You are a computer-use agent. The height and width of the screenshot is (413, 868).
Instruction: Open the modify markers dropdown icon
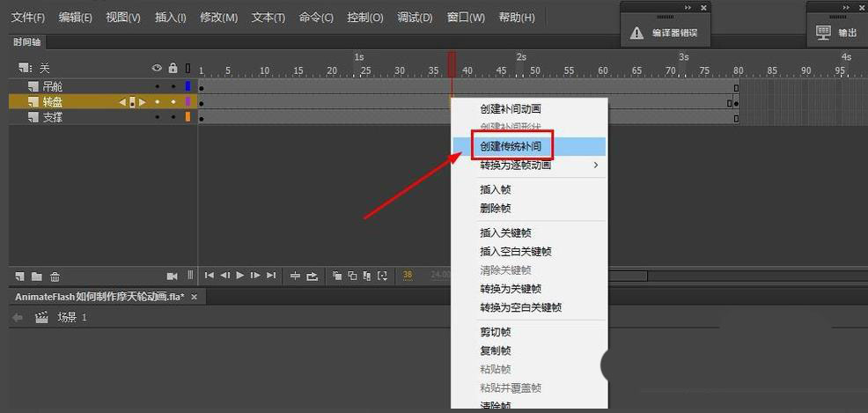[383, 275]
